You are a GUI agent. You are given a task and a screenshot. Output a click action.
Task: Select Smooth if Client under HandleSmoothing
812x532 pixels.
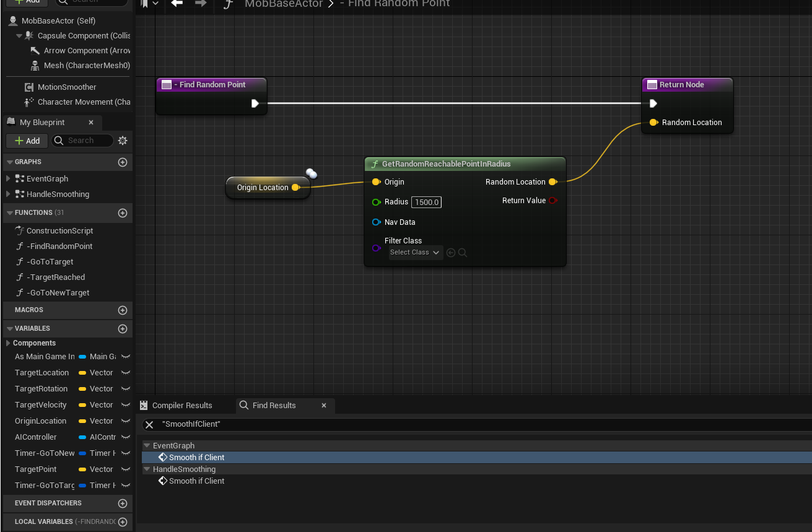click(197, 481)
